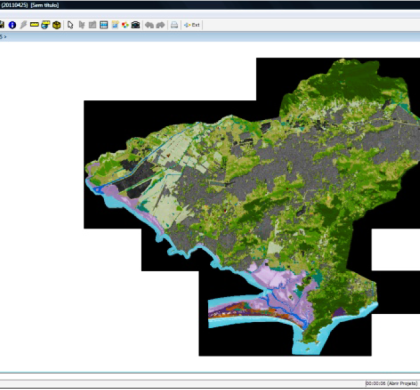Select the yellow ruler measure tool

(x=34, y=25)
